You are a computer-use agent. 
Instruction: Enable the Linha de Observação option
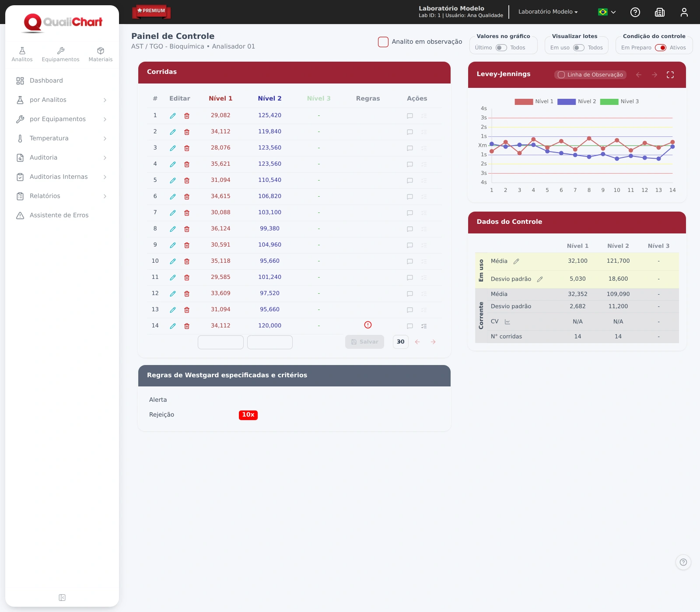590,75
